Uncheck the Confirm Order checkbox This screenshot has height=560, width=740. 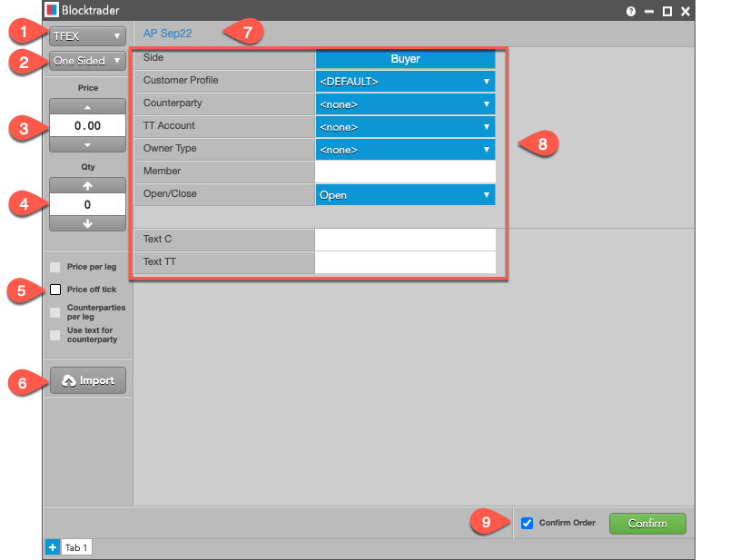click(528, 523)
